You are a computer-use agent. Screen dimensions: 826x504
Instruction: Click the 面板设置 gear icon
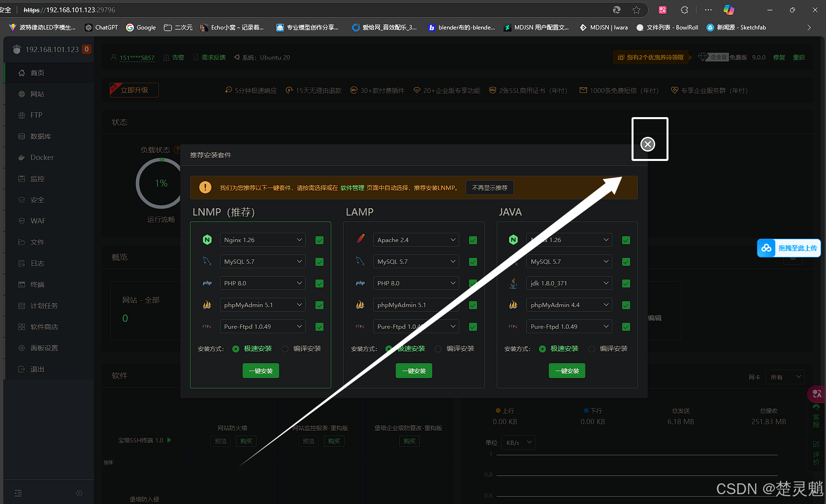[22, 348]
